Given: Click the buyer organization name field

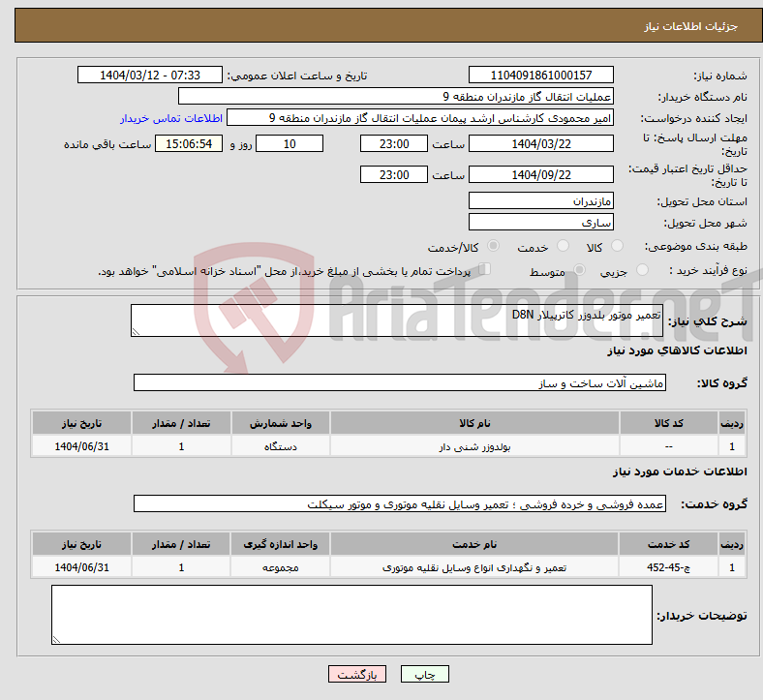Looking at the screenshot, I should coord(396,96).
